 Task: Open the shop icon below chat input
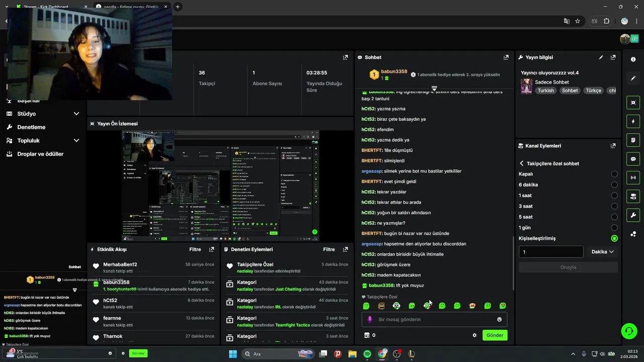click(x=367, y=335)
